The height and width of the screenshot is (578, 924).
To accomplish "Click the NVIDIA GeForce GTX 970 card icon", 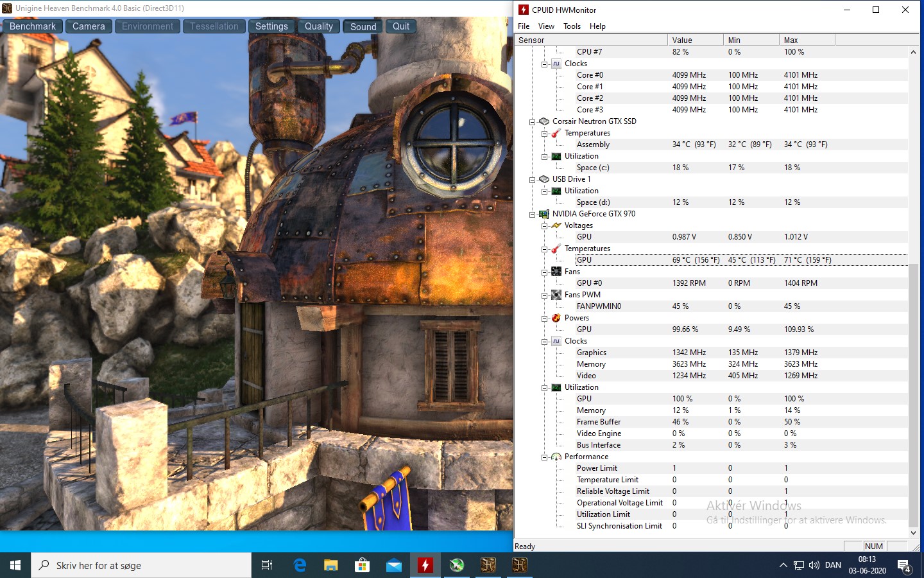I will (x=544, y=214).
